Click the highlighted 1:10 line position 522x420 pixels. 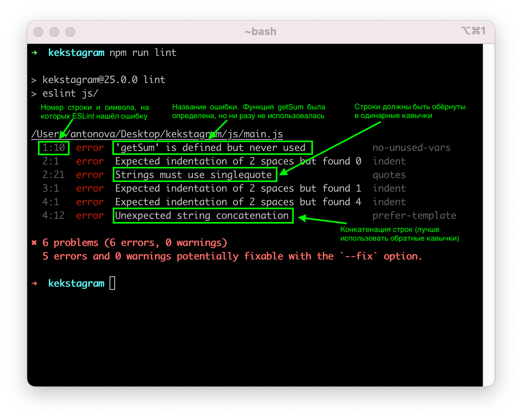coord(54,148)
